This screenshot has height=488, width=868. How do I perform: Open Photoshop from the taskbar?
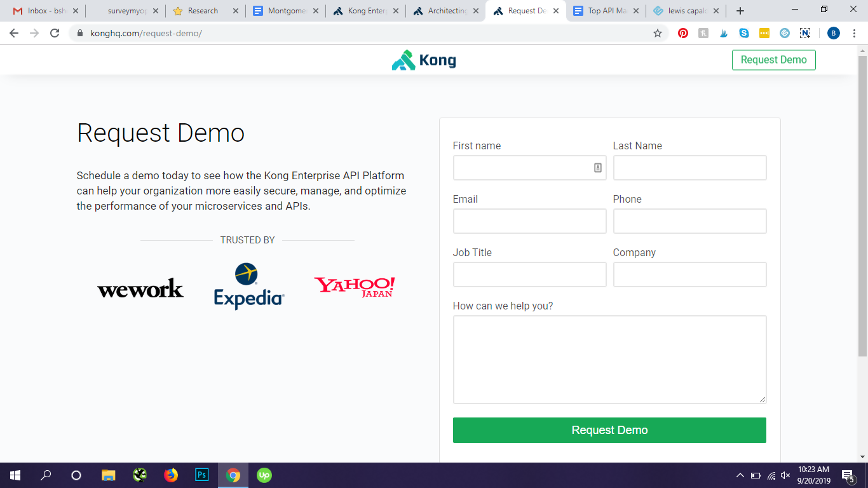pyautogui.click(x=202, y=475)
